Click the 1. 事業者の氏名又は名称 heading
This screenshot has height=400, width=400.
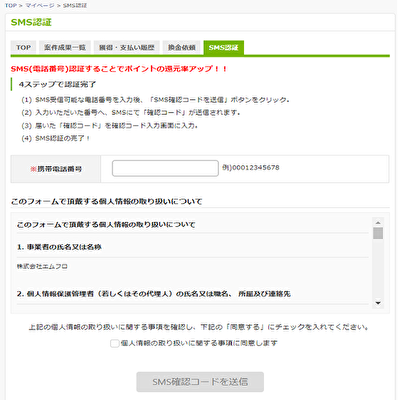coord(59,247)
